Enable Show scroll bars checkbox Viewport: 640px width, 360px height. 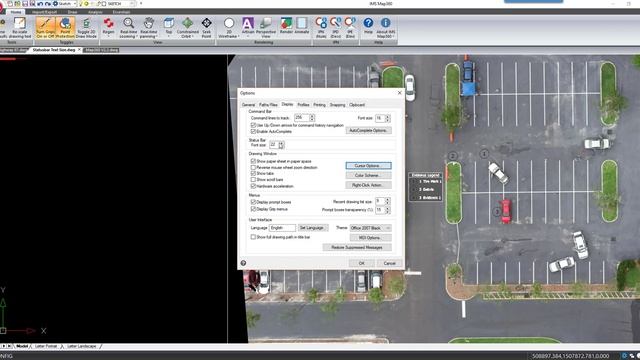(x=253, y=180)
